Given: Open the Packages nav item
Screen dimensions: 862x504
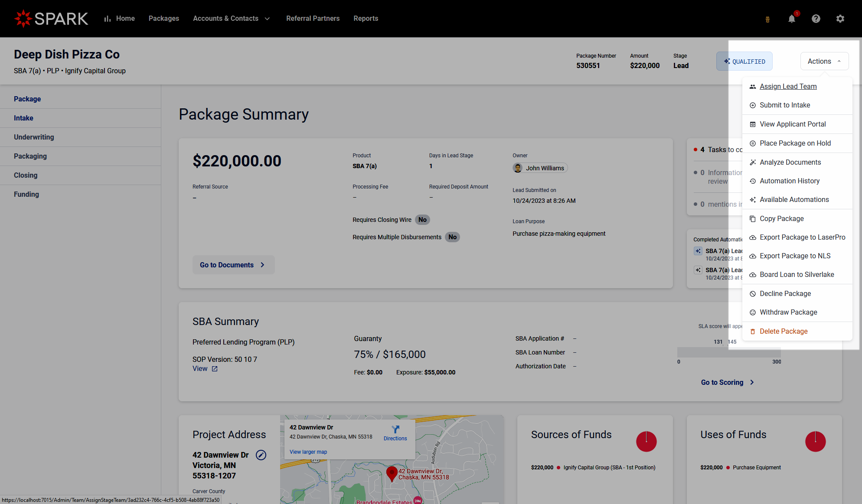Looking at the screenshot, I should (164, 19).
